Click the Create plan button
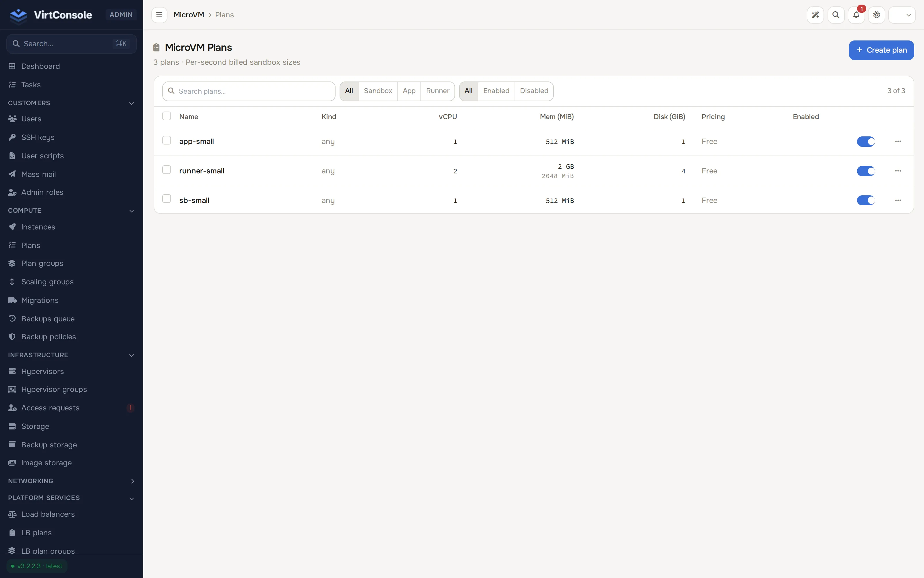Viewport: 924px width, 578px height. pyautogui.click(x=881, y=50)
